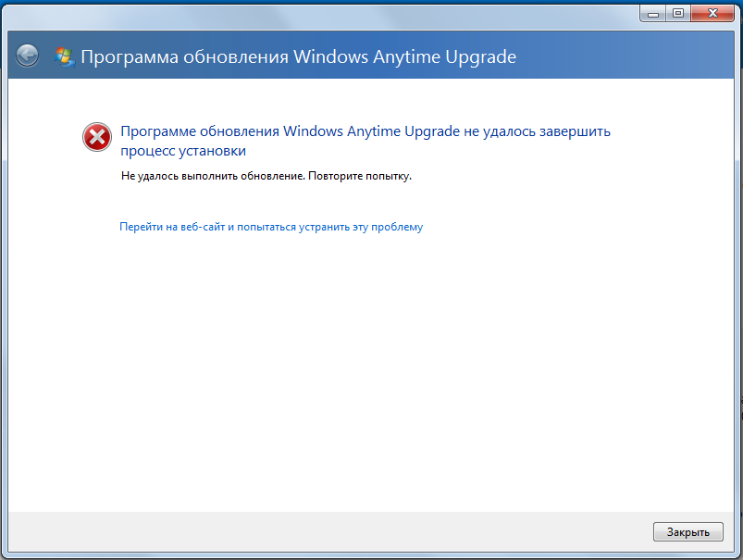Open the troubleshooting website link
743x560 pixels.
point(271,227)
